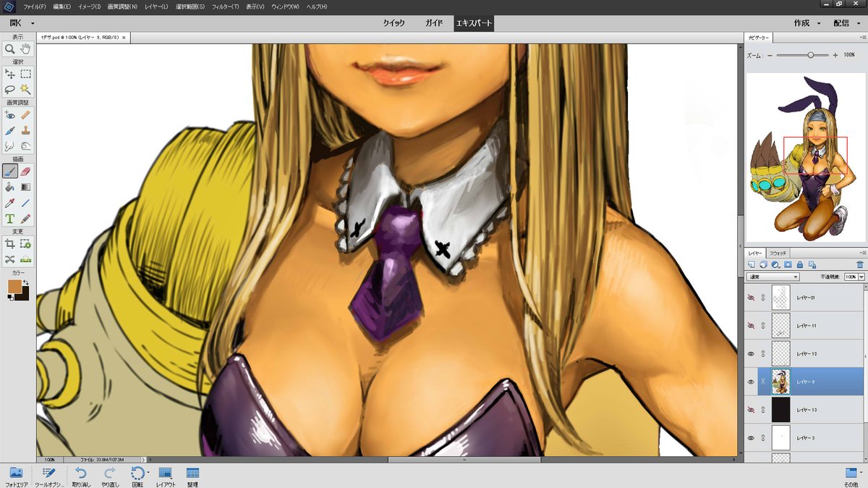Viewport: 868px width, 488px height.
Task: Open the ファイル(F) menu
Action: point(35,7)
